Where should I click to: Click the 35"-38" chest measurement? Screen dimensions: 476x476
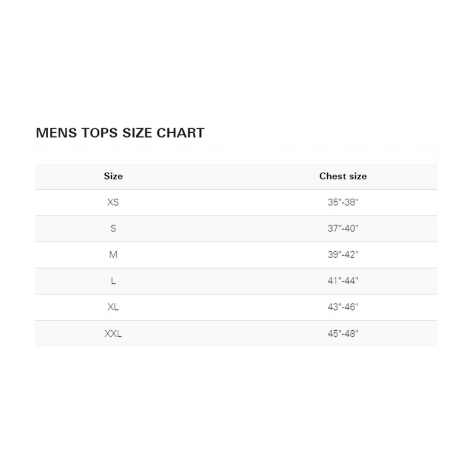(x=343, y=202)
